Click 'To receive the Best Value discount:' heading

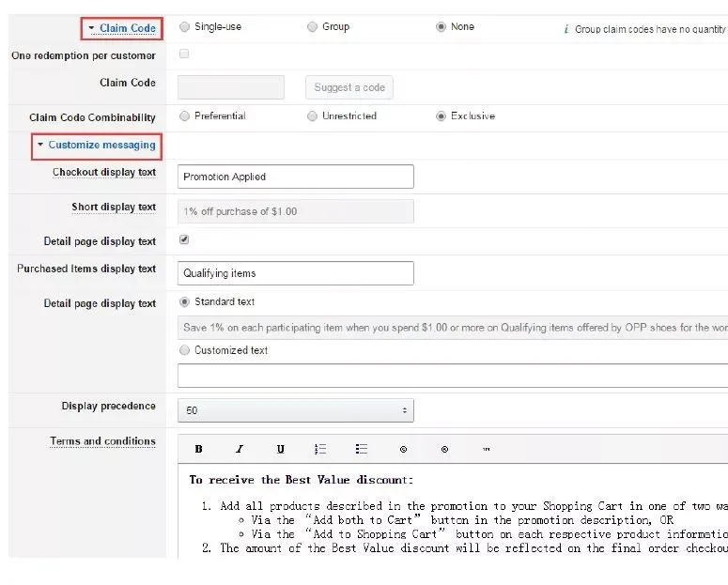pos(301,480)
